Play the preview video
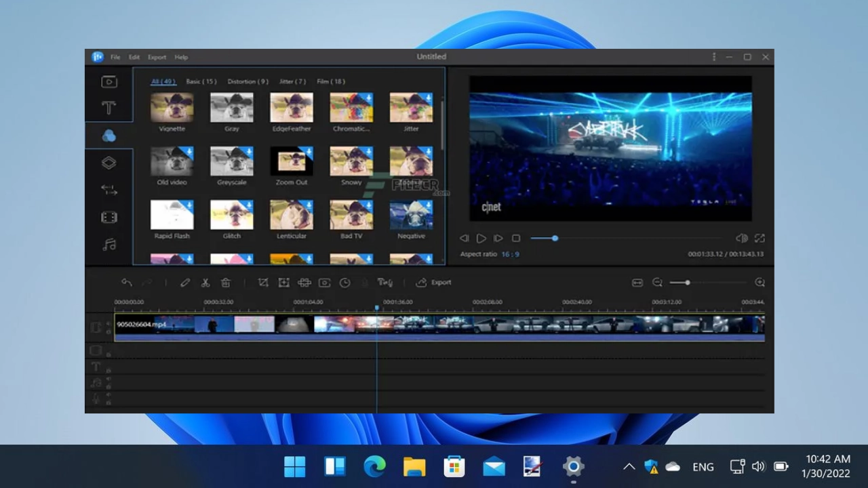Image resolution: width=868 pixels, height=488 pixels. tap(481, 239)
